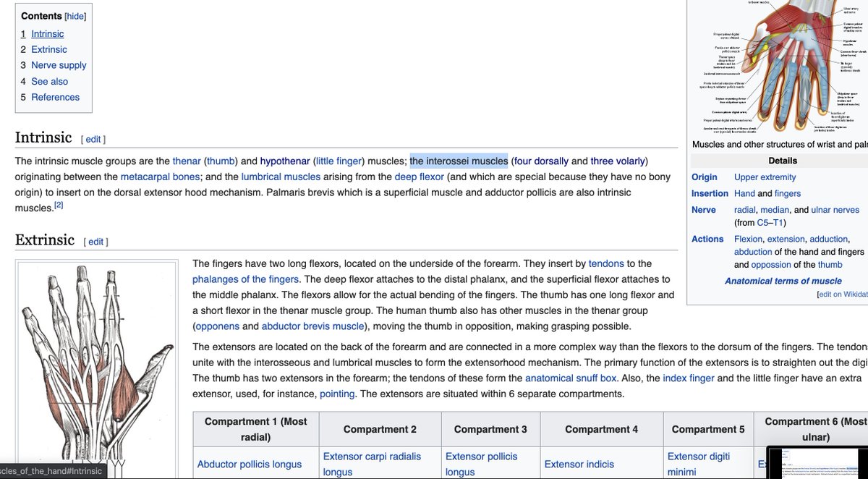
Task: Open Extensor digiti minimi table link
Action: [699, 464]
